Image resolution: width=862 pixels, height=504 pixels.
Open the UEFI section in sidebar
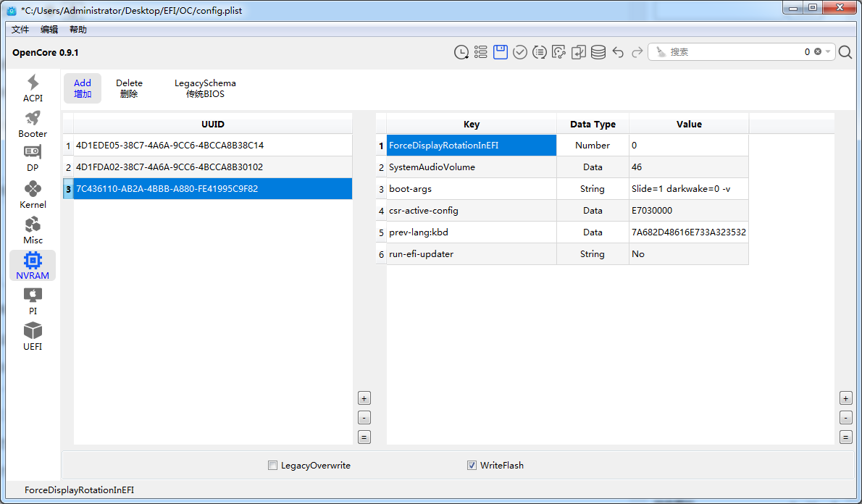33,337
